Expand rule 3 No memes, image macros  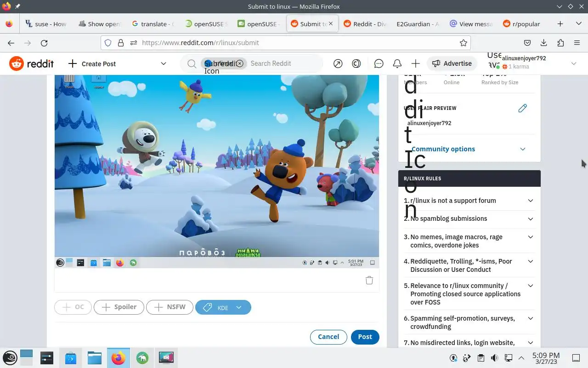469,241
